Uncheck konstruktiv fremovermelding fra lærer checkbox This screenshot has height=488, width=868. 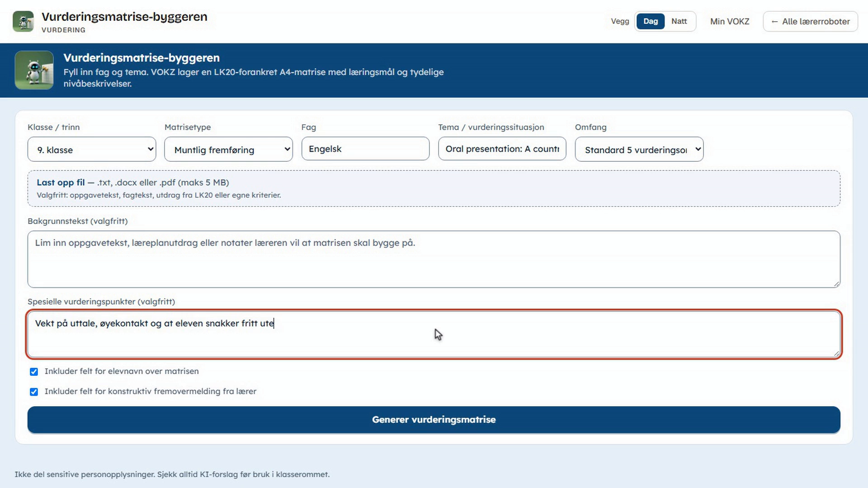point(34,392)
